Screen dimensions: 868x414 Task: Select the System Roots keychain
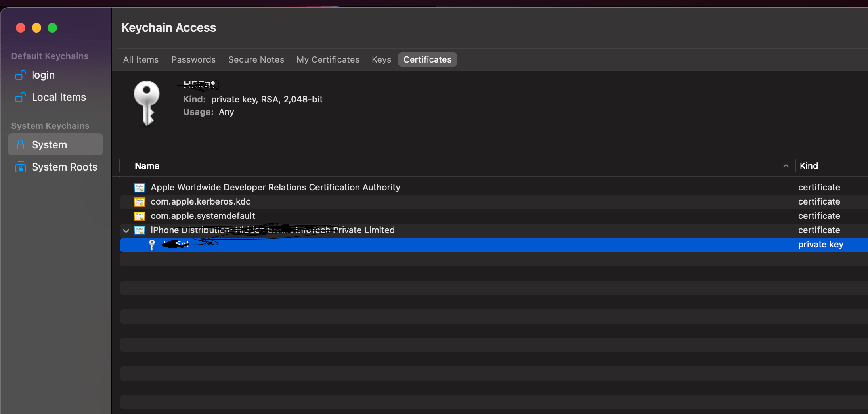pyautogui.click(x=55, y=167)
